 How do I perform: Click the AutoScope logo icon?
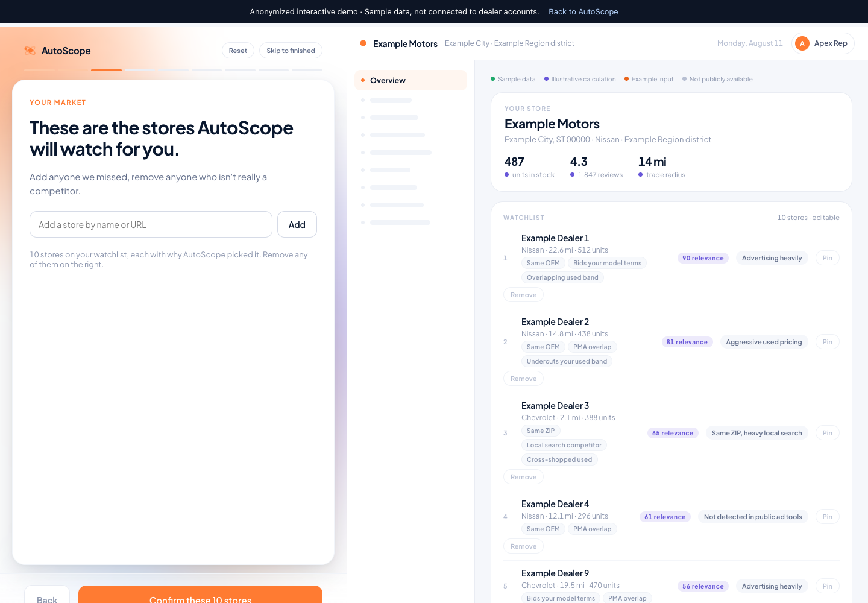[x=30, y=51]
